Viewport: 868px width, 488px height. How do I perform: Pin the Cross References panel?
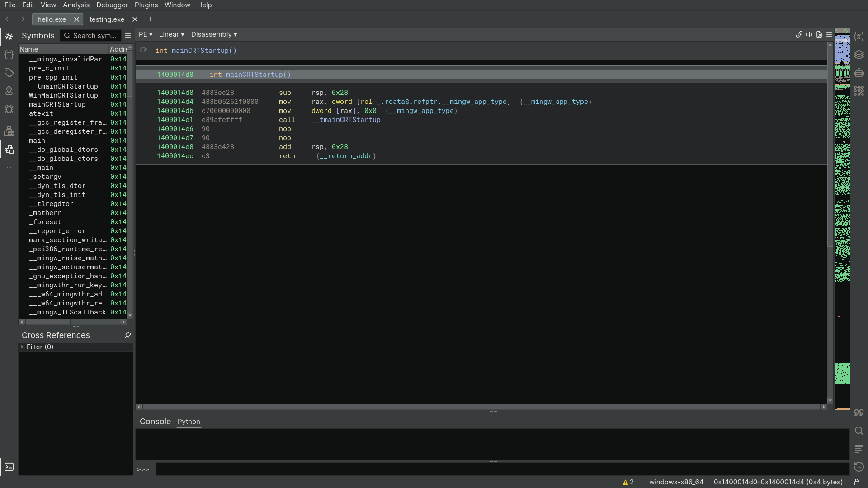coord(128,335)
